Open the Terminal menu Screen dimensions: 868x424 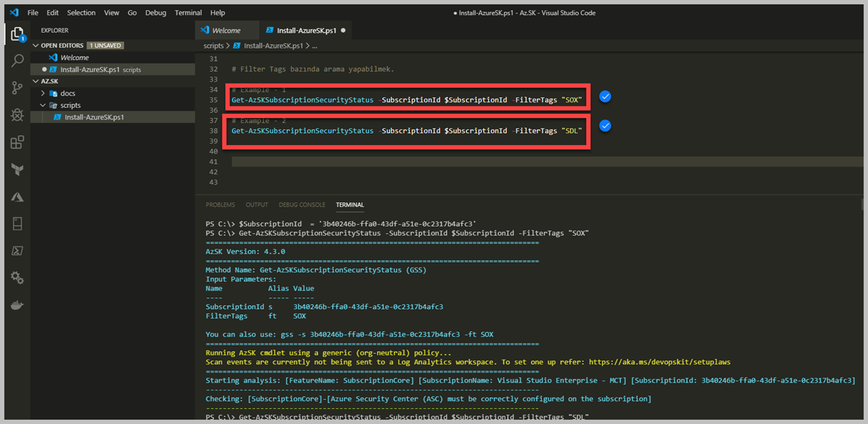188,13
